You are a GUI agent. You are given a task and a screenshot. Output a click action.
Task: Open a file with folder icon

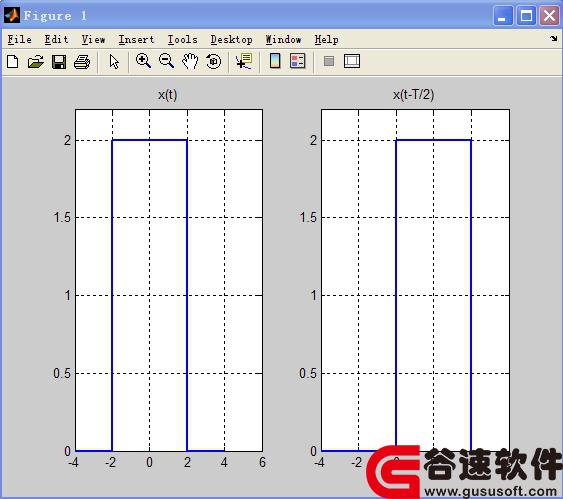pyautogui.click(x=36, y=62)
